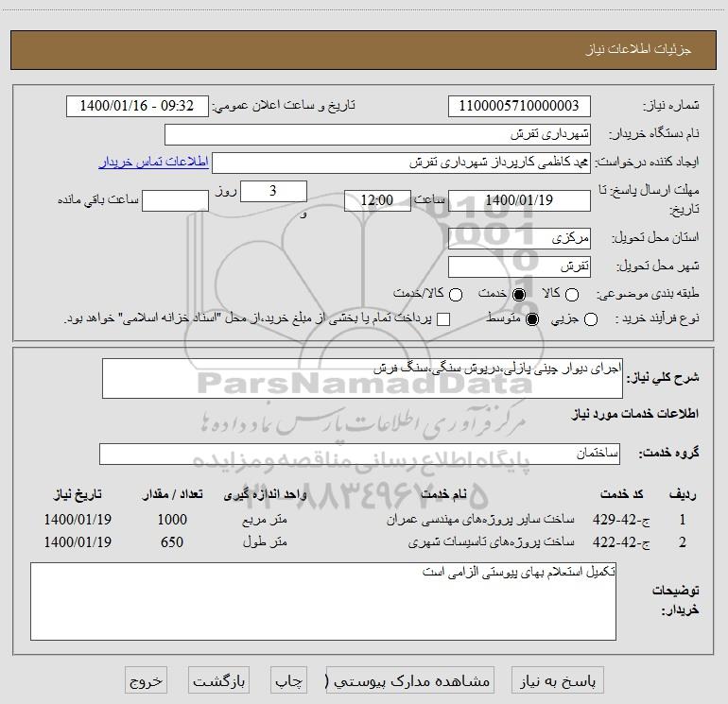Select the کالا/خدمت radio button
Image resolution: width=728 pixels, height=704 pixels.
(x=456, y=295)
